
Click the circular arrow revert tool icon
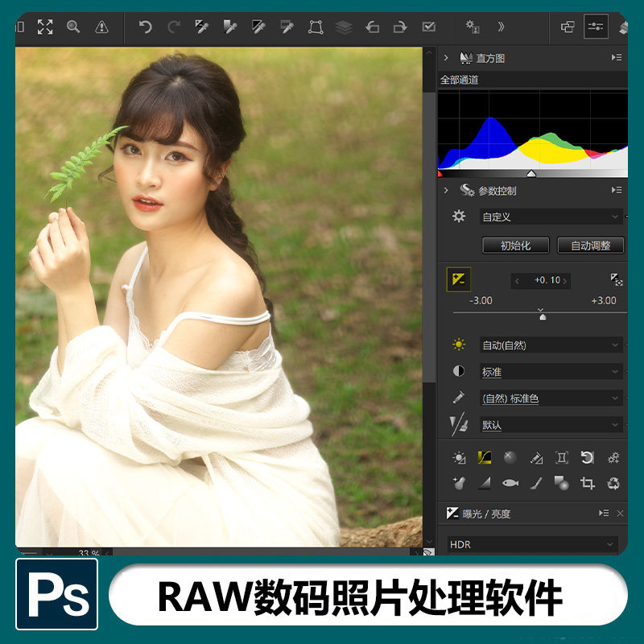click(588, 457)
